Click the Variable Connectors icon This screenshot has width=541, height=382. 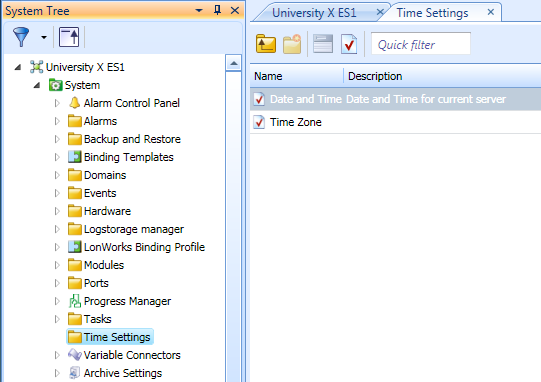(x=75, y=355)
